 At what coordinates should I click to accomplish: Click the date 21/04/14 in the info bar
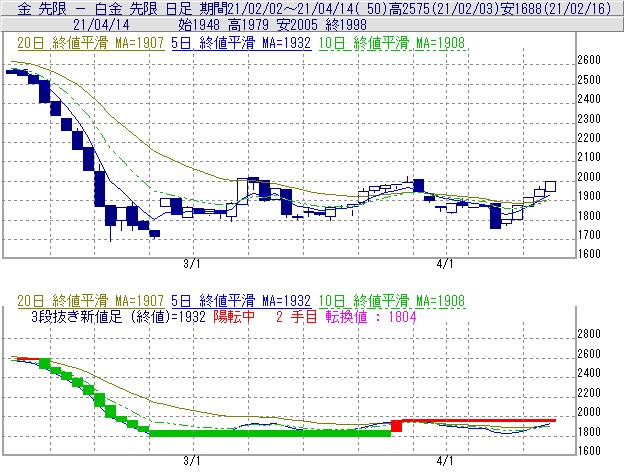tap(101, 25)
